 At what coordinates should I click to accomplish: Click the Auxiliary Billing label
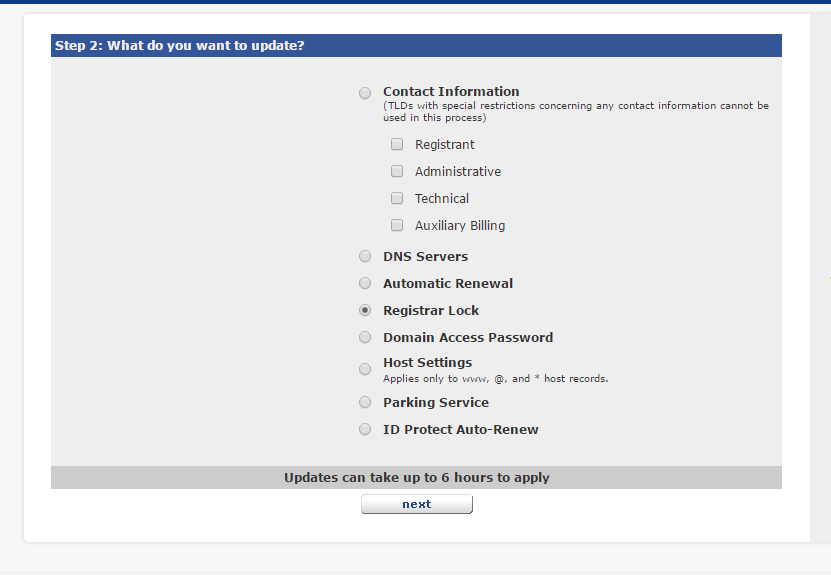click(x=460, y=226)
